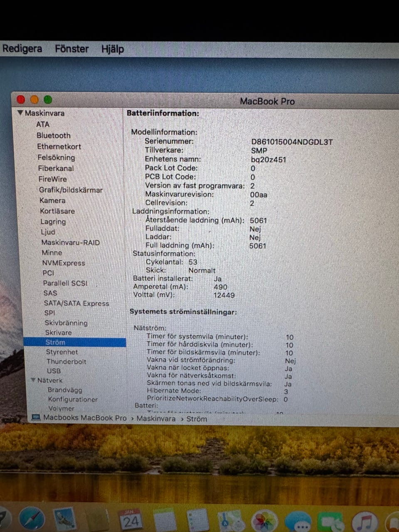Viewport: 399px width, 532px height.
Task: Click device name value bq20z451
Action: pyautogui.click(x=268, y=160)
